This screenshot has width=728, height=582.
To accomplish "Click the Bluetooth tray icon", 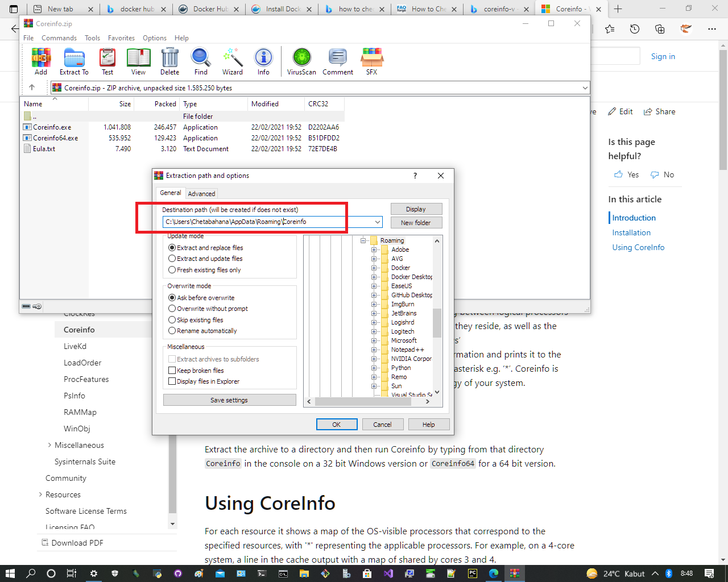I will [669, 573].
